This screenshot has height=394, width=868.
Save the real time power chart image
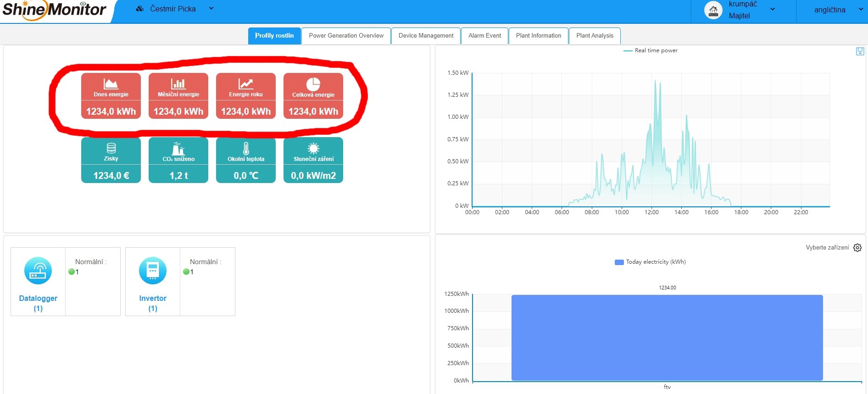[860, 51]
